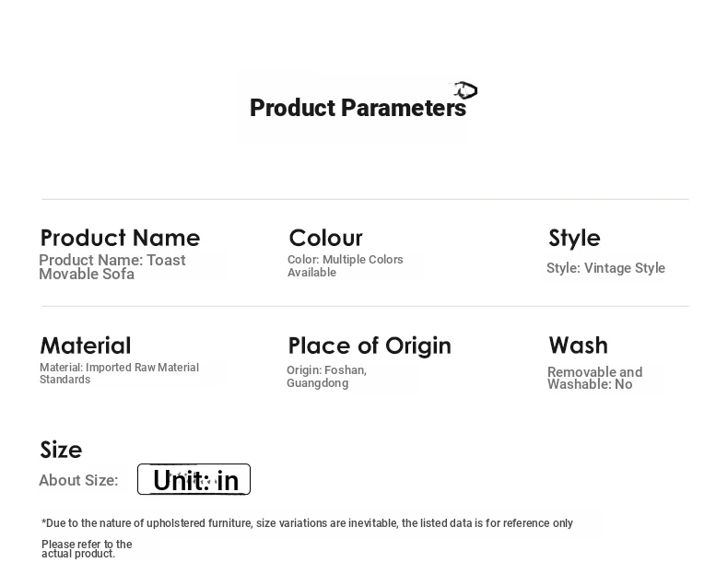
Task: Click "Imported Raw Material Standards" text
Action: coord(119,373)
